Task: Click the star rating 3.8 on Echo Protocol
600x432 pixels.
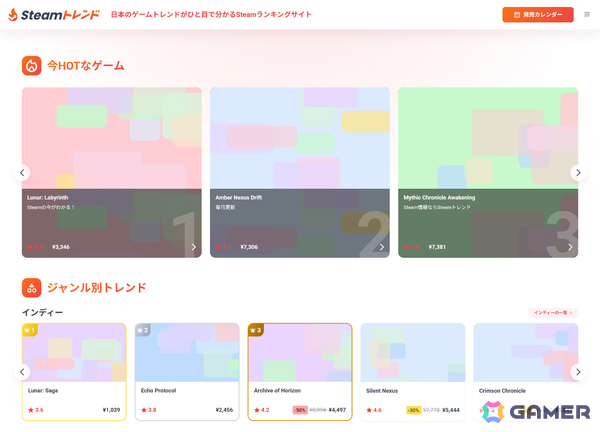Action: point(148,410)
